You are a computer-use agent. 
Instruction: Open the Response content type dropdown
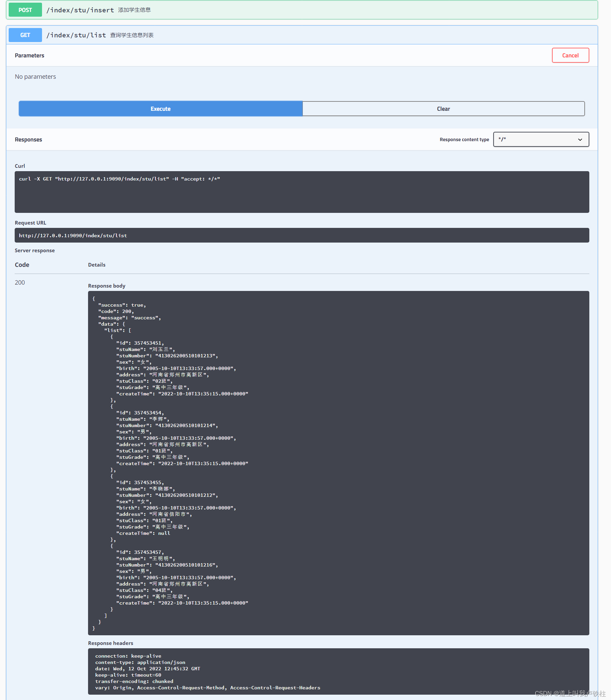(541, 139)
